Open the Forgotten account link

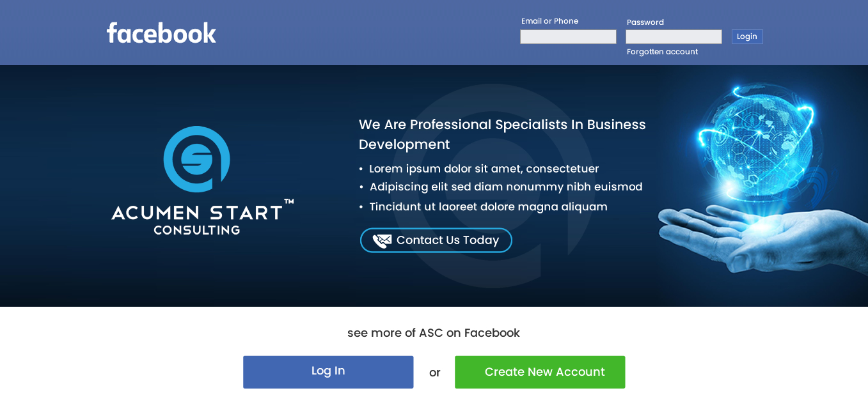pyautogui.click(x=662, y=52)
